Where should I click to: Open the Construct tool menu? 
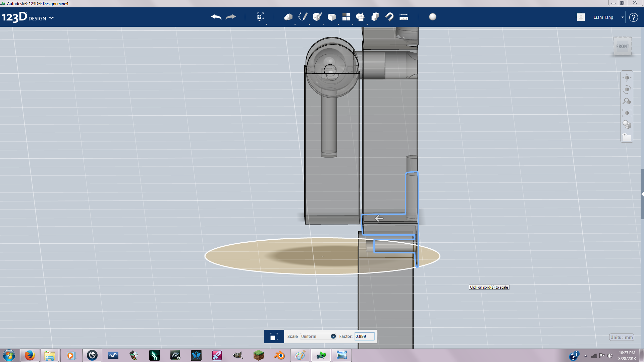[317, 17]
